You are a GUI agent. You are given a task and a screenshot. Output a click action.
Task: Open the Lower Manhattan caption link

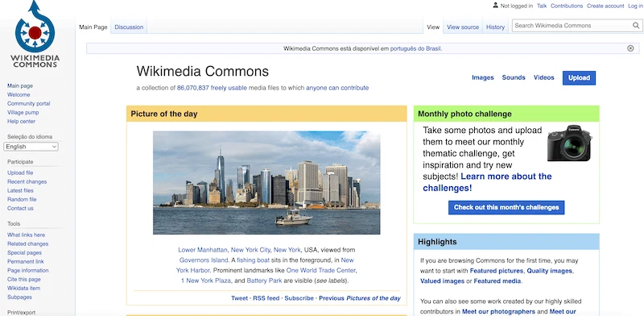click(x=203, y=250)
